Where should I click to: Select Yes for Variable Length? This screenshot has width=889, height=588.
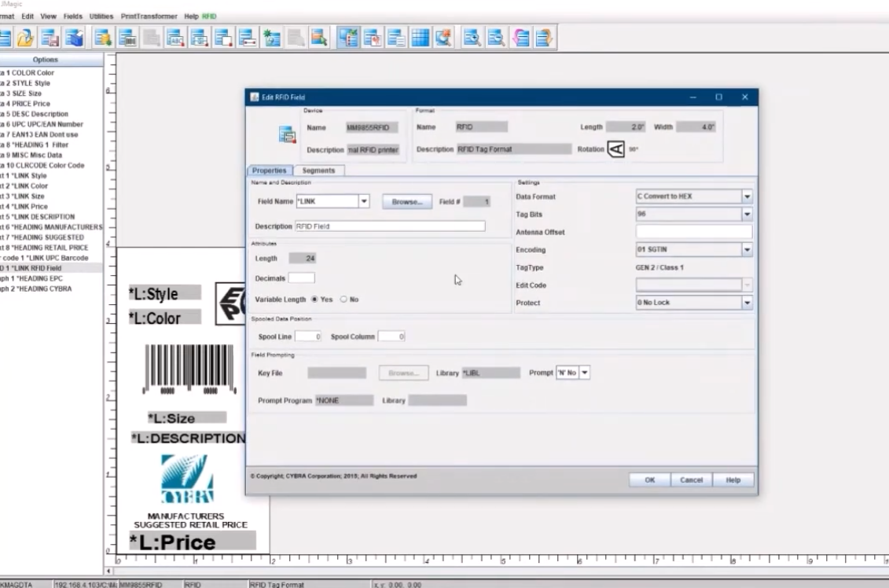314,300
